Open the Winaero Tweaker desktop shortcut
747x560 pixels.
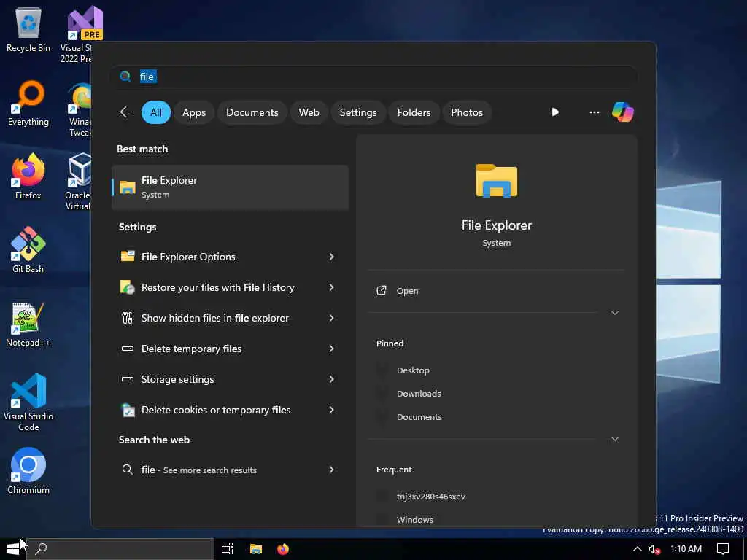click(80, 109)
